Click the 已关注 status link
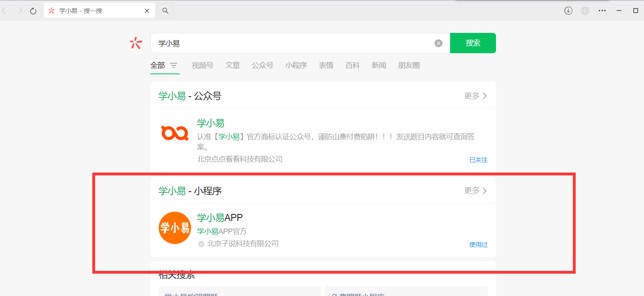Viewport: 644px width, 296px height. 478,160
